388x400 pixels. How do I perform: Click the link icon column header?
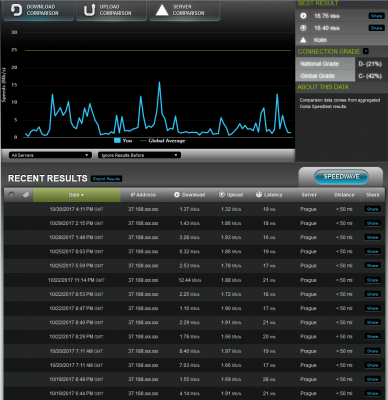pyautogui.click(x=26, y=195)
